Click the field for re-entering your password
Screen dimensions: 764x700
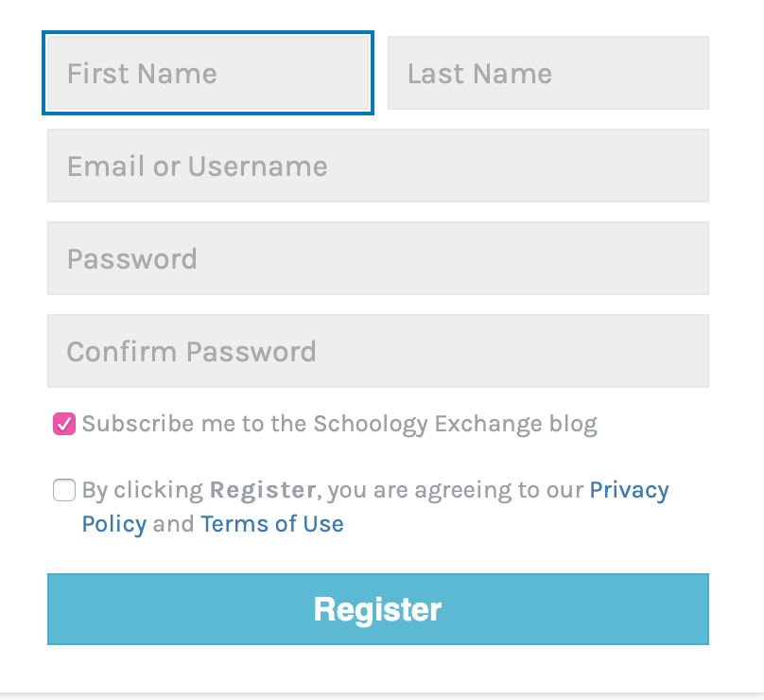pyautogui.click(x=377, y=351)
